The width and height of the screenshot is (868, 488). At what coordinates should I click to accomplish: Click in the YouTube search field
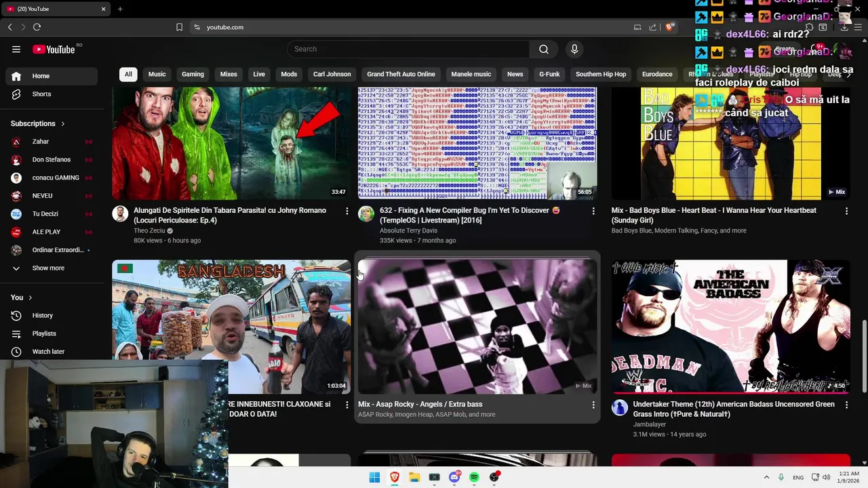coord(408,49)
